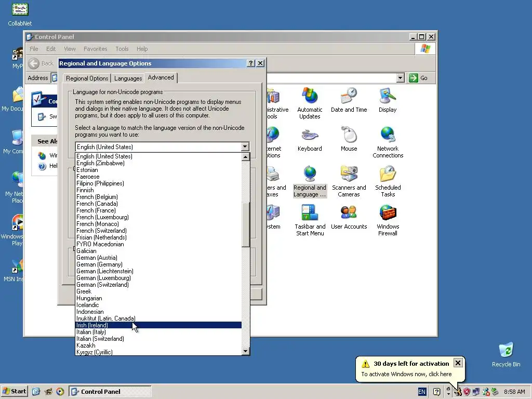The image size is (532, 399).
Task: Switch to the Languages tab
Action: [x=128, y=78]
